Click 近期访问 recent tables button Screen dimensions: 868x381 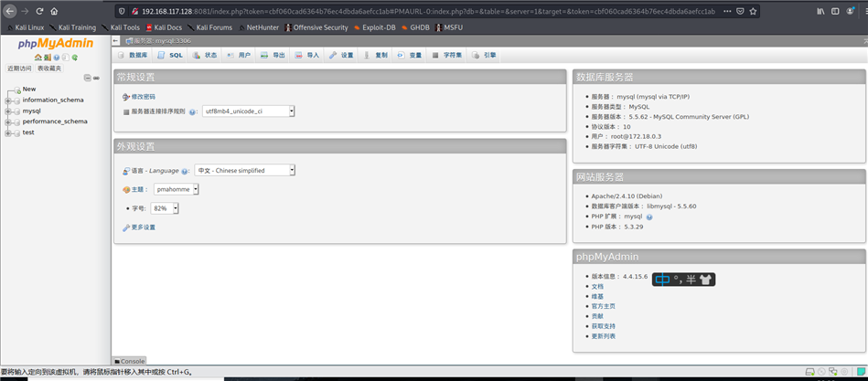pyautogui.click(x=19, y=69)
